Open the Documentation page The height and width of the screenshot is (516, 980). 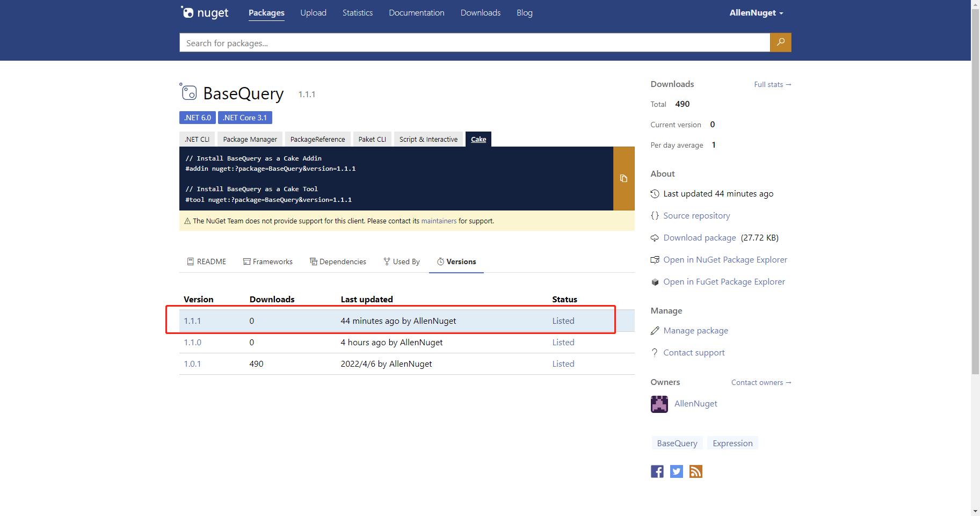[x=417, y=13]
